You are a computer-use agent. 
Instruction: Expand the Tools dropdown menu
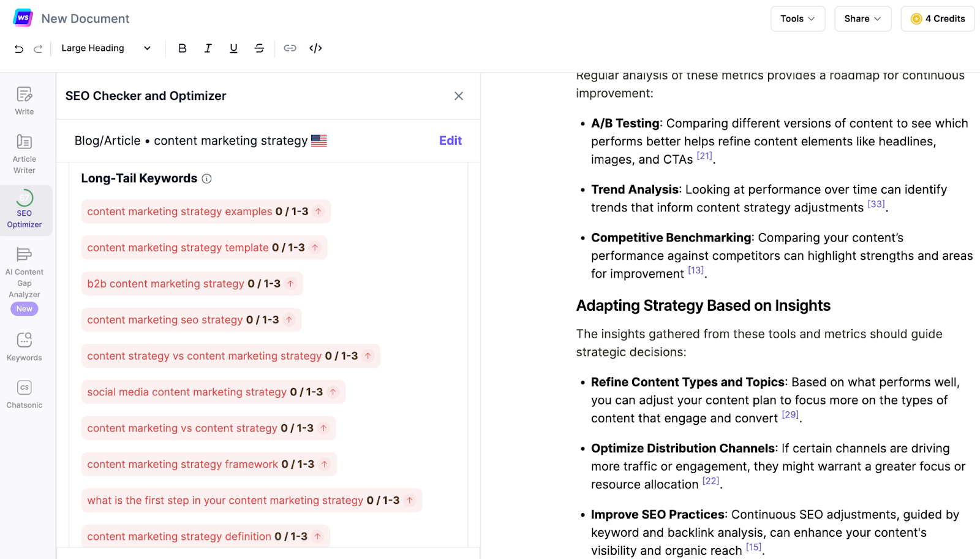click(x=797, y=19)
